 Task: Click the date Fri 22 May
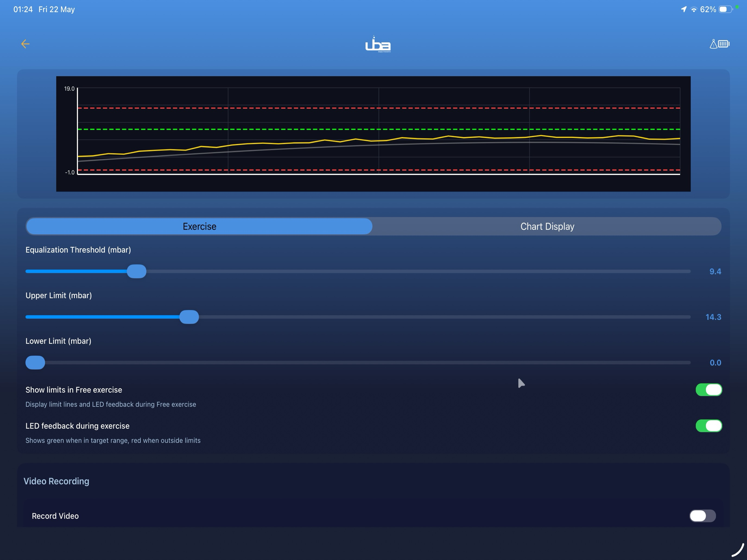pos(56,9)
